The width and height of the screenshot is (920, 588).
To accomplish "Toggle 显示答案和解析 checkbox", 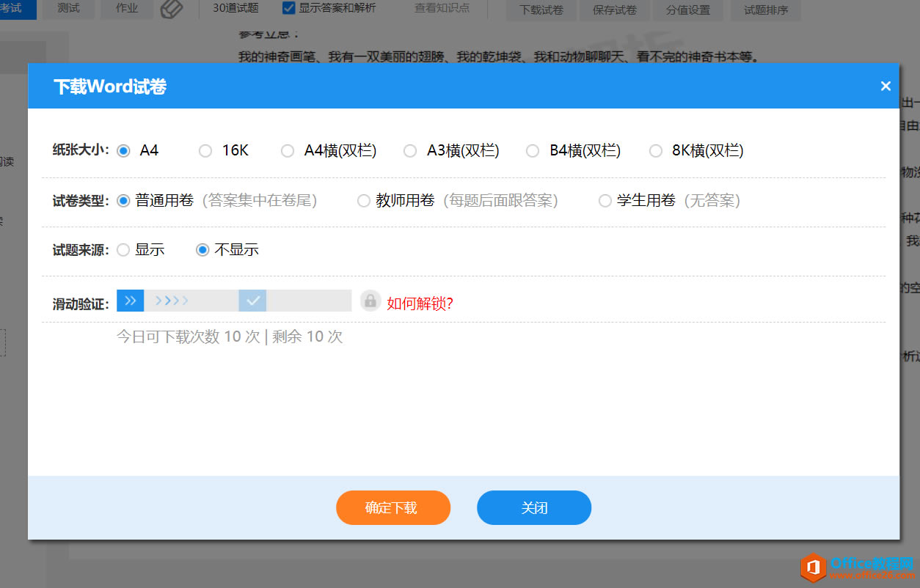I will [x=289, y=9].
